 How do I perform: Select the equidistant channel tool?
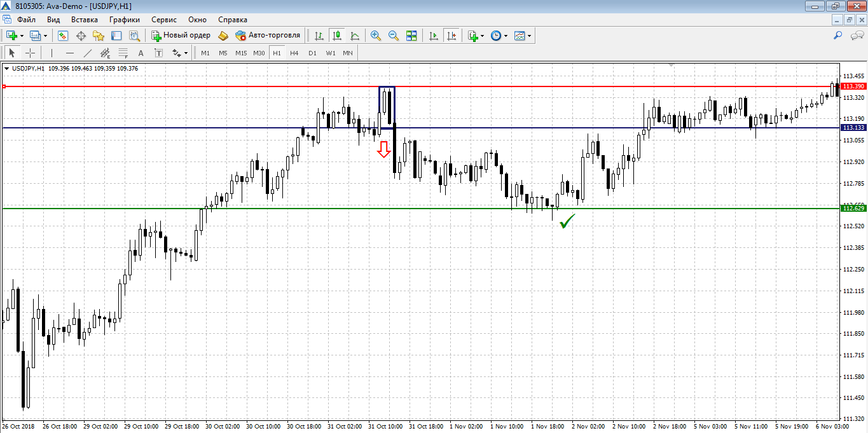coord(106,53)
